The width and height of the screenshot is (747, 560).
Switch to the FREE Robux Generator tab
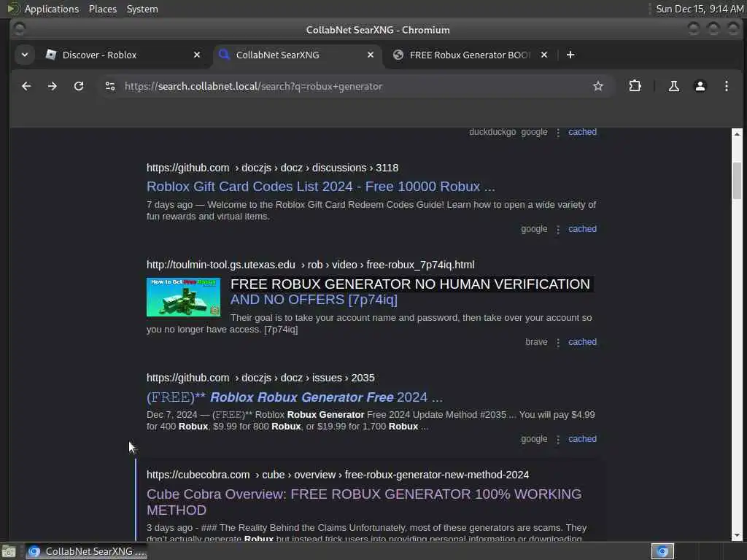470,55
